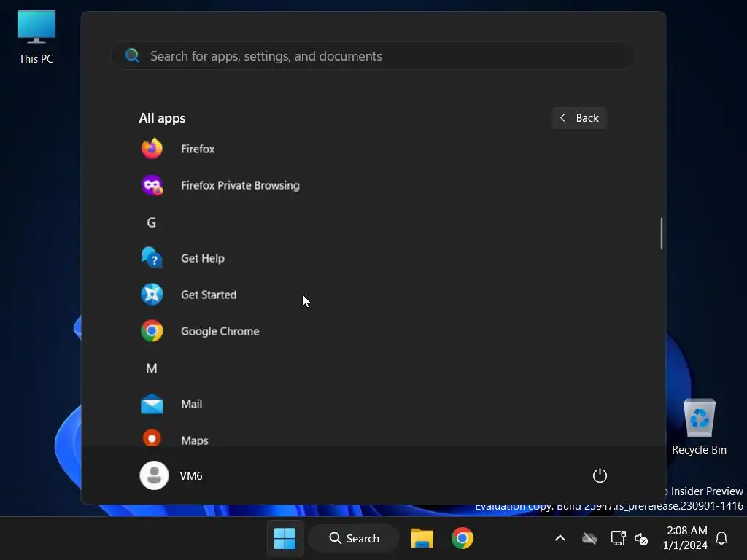Open taskbar Search box

354,539
